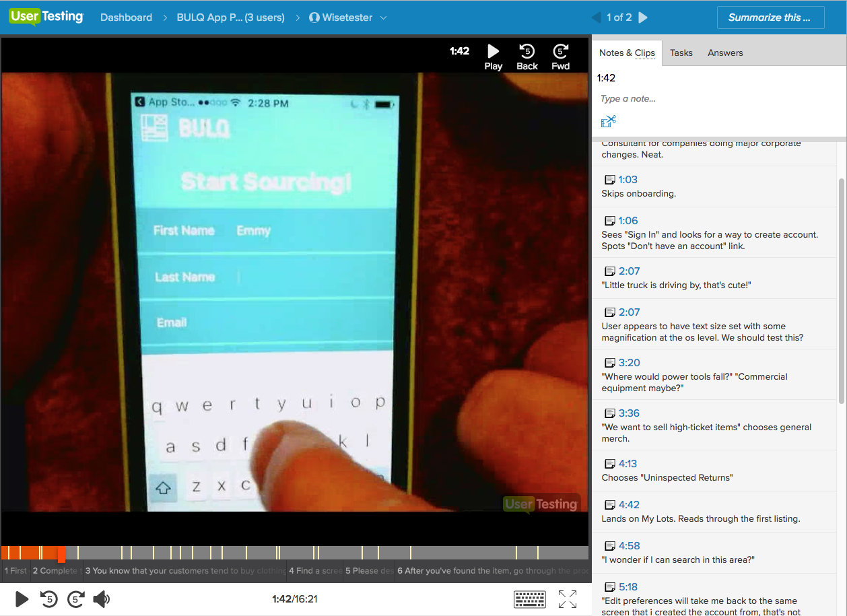Jump to task segment 4 Find a screen
Image resolution: width=847 pixels, height=616 pixels.
[x=315, y=571]
